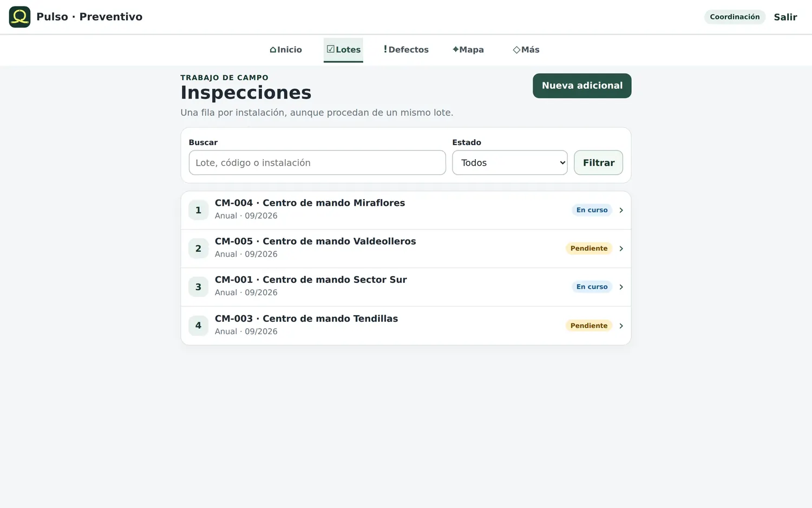Apply filters with the Filtrar button

point(599,162)
